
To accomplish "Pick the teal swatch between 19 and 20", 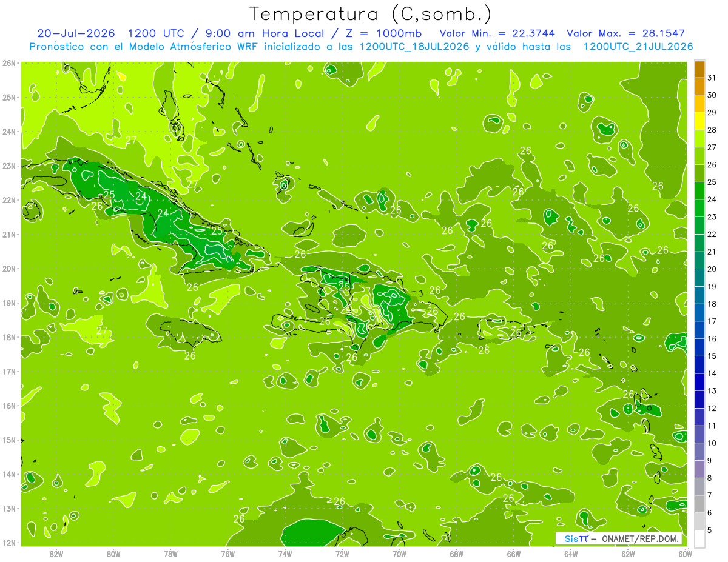I will pos(699,277).
